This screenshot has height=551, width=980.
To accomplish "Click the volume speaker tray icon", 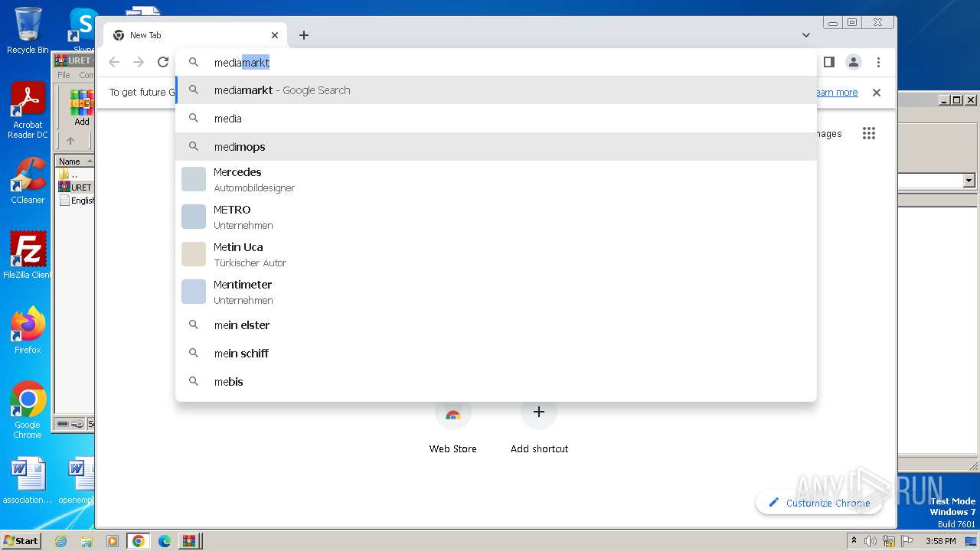I will point(871,541).
